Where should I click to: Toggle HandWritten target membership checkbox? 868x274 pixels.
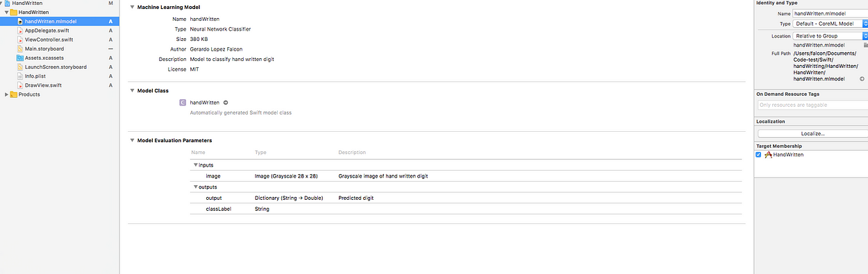coord(759,155)
